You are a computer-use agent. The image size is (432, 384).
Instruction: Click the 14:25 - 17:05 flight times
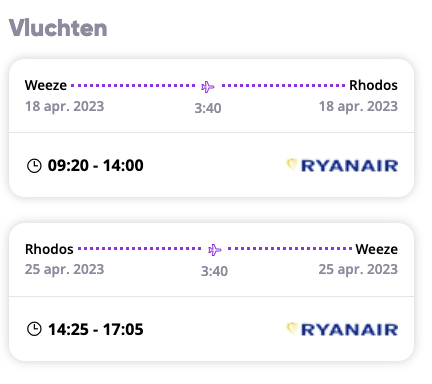coord(96,329)
